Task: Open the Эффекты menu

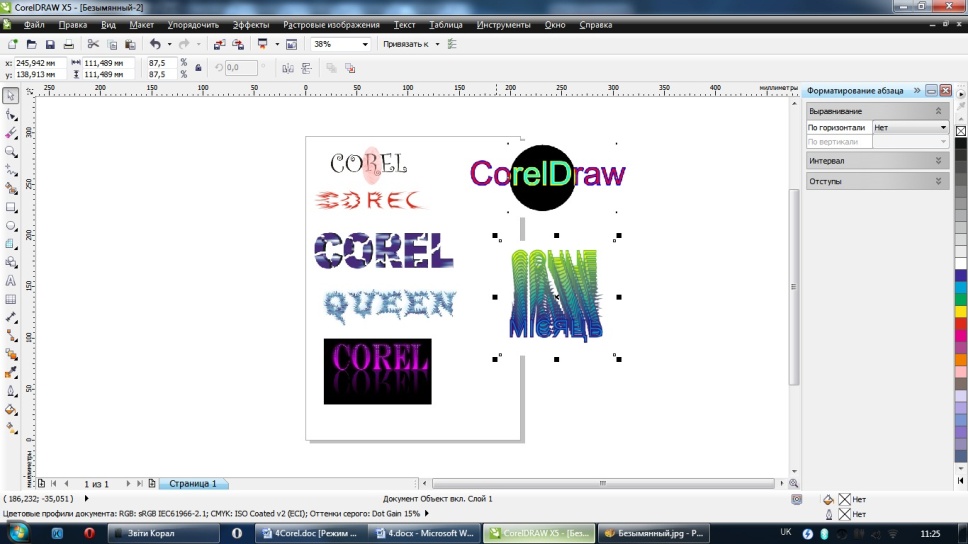Action: coord(251,25)
